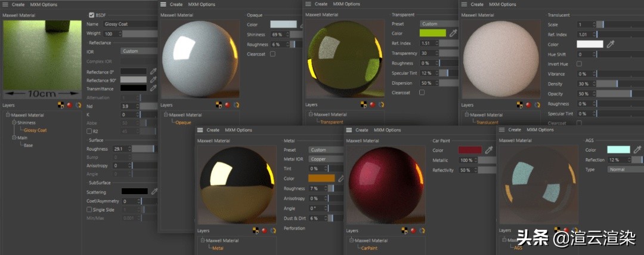Click the red sphere icon under Opaque preview
This screenshot has height=255, width=644.
pos(228,104)
